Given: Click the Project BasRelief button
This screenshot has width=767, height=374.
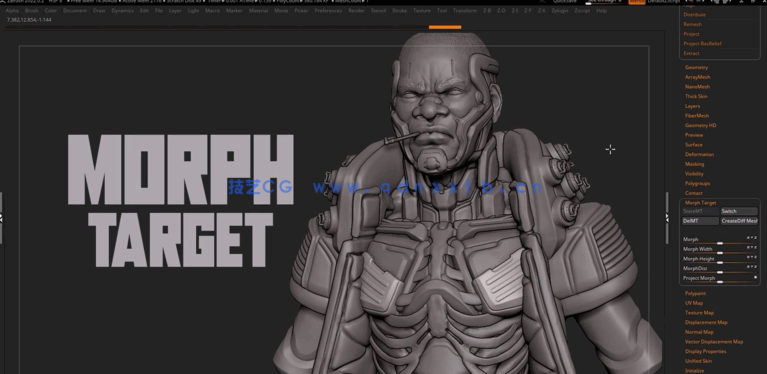Looking at the screenshot, I should (x=702, y=44).
